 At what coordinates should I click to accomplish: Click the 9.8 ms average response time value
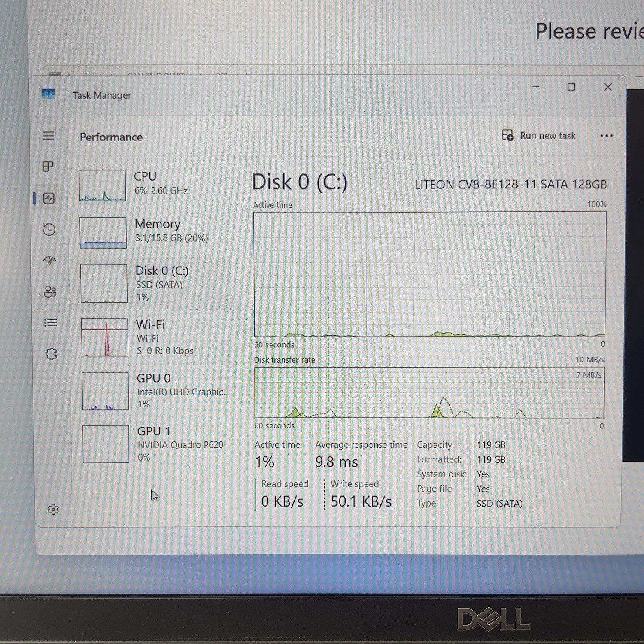click(x=337, y=462)
